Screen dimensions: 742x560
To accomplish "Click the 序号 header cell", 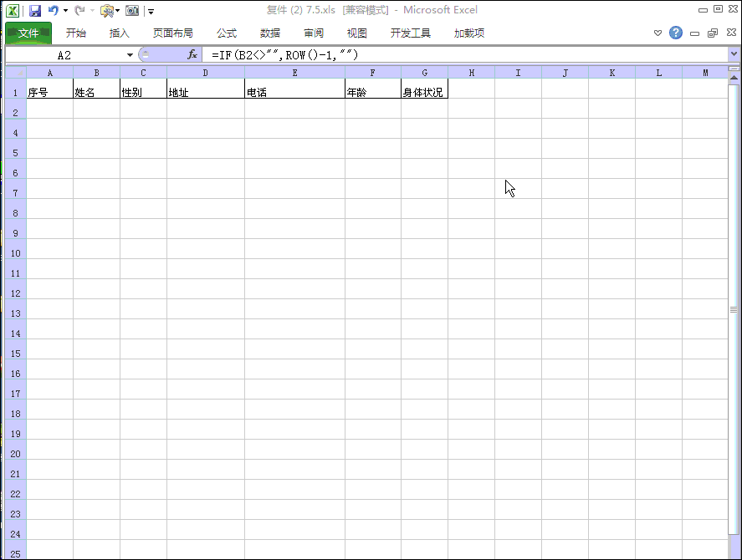I will [x=49, y=89].
